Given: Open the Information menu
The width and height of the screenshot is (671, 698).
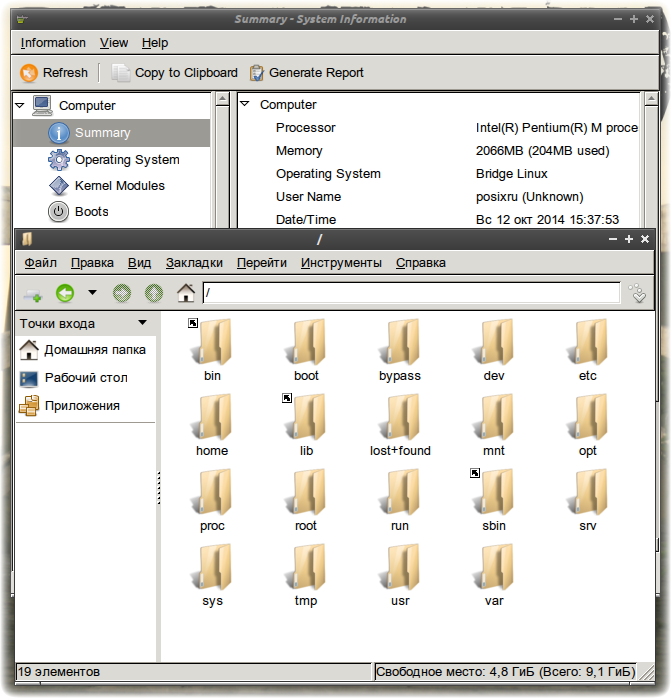Looking at the screenshot, I should [53, 43].
